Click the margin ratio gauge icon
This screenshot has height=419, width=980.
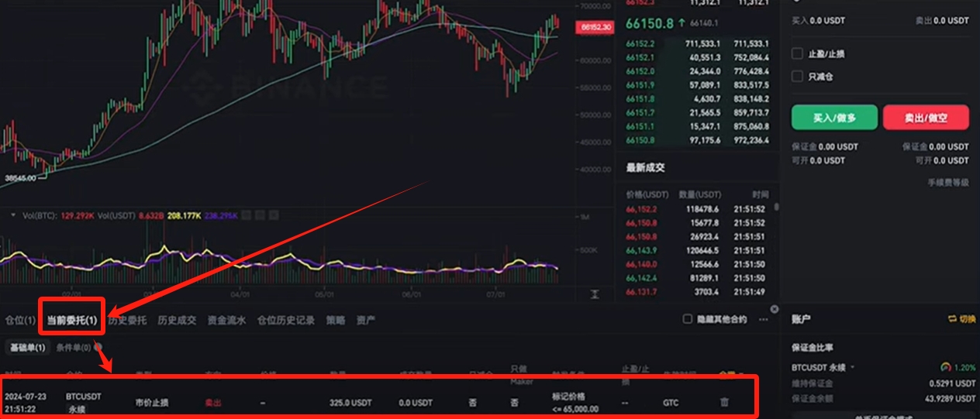[x=945, y=367]
